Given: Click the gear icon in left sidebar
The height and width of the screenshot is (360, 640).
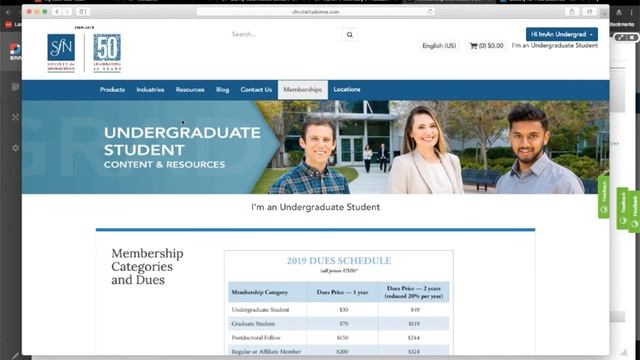Looking at the screenshot, I should click(16, 148).
